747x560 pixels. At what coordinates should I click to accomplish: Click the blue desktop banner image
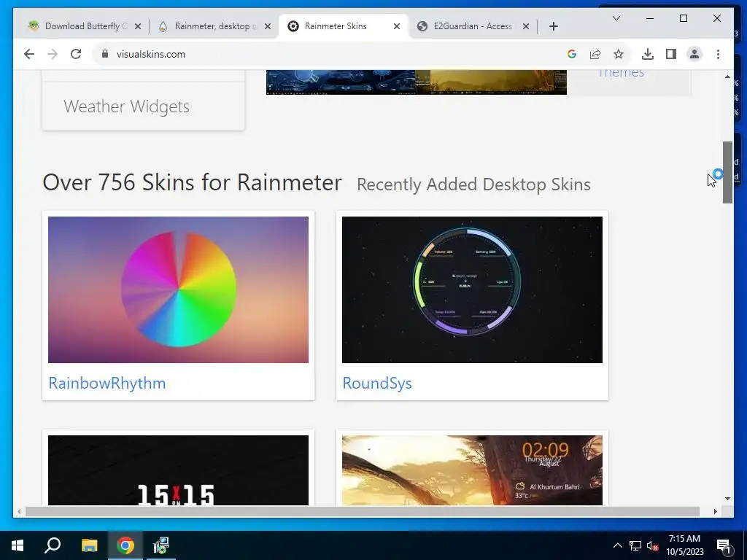pos(341,82)
